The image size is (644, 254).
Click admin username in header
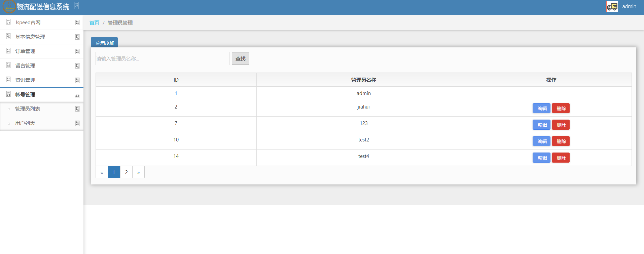[629, 6]
